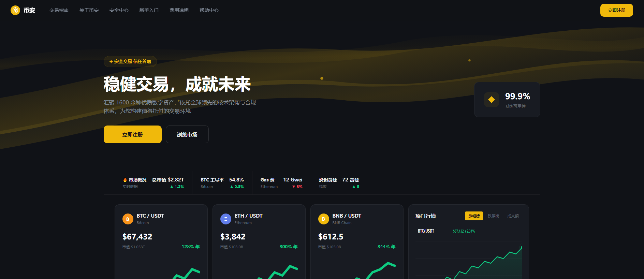Click the 热门行情 panel heading
Viewport: 644px width, 279px height.
click(425, 216)
